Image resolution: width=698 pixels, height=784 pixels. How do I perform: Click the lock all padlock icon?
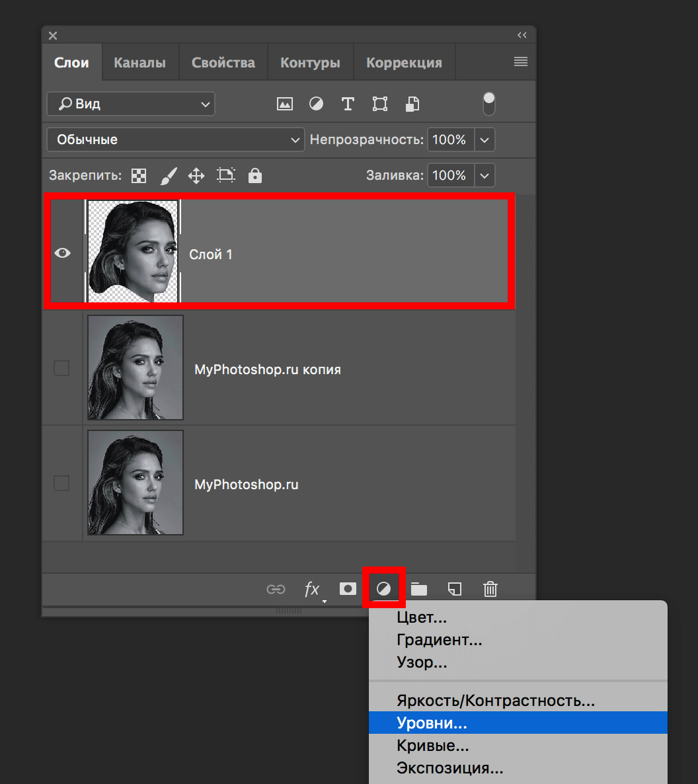(x=254, y=176)
